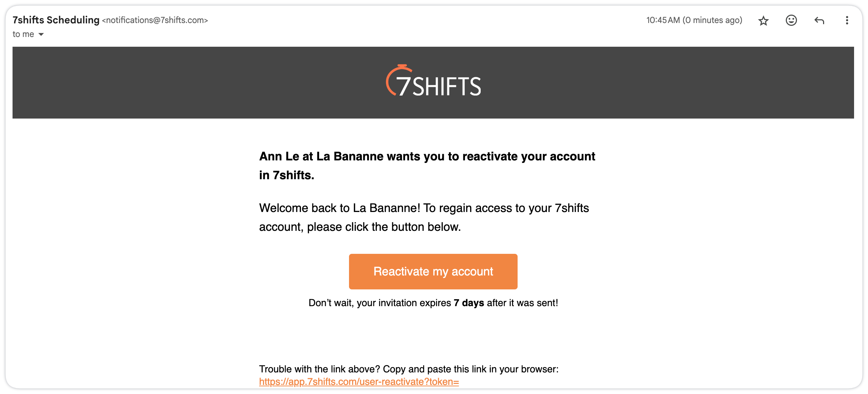Click the 10:45 AM timestamp
Image resolution: width=868 pixels, height=394 pixels.
pyautogui.click(x=694, y=20)
